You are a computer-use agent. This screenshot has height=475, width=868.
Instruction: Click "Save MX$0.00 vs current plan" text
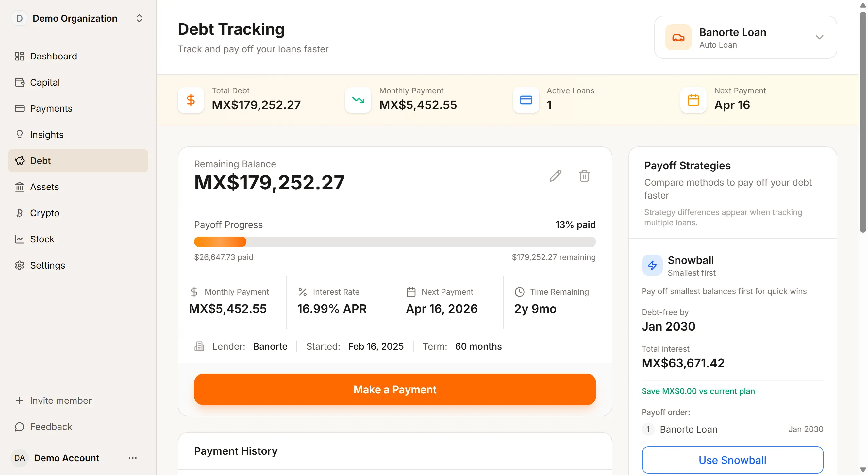(698, 391)
